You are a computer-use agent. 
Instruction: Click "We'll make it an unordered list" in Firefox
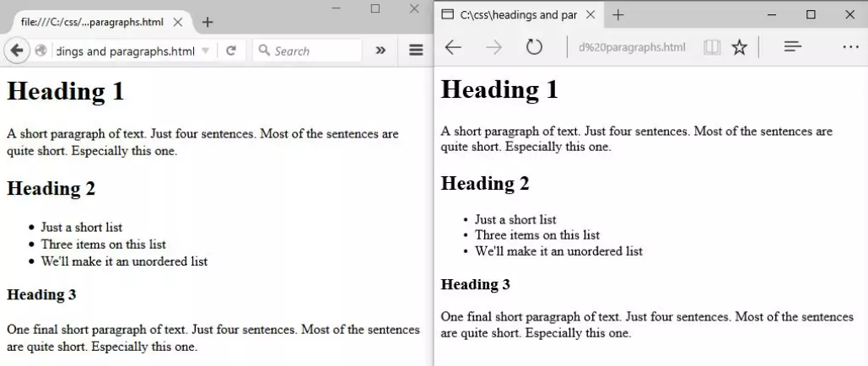[x=124, y=261]
